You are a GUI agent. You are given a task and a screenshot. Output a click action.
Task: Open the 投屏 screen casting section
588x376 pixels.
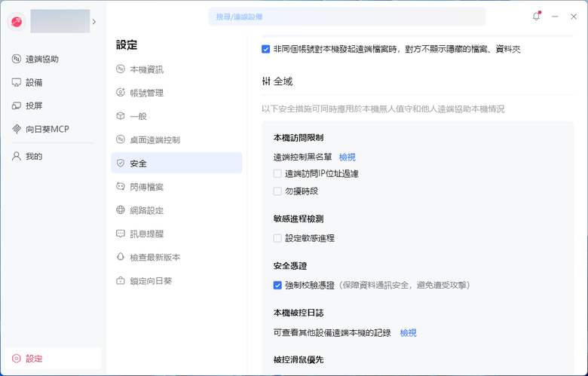click(x=53, y=105)
